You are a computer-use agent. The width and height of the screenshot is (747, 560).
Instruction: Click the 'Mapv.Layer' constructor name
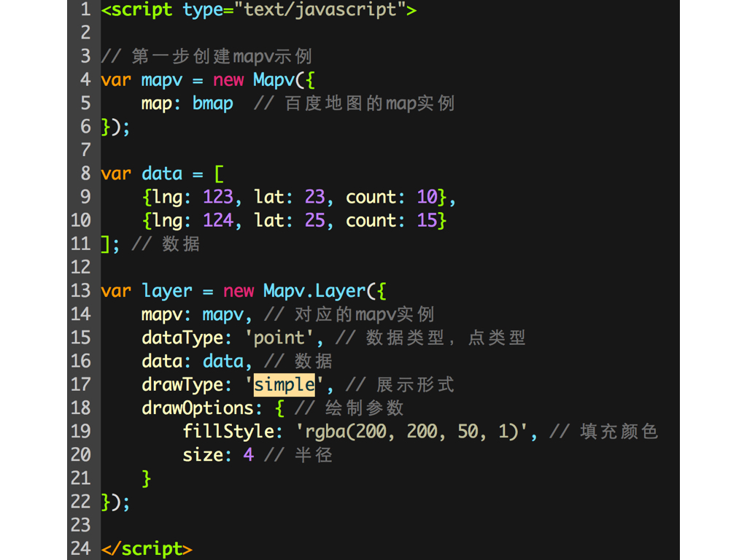click(314, 291)
